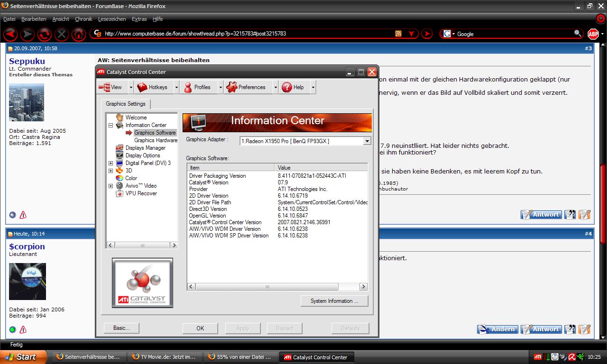Open the Help dropdown arrow
The height and width of the screenshot is (364, 607).
click(x=313, y=87)
